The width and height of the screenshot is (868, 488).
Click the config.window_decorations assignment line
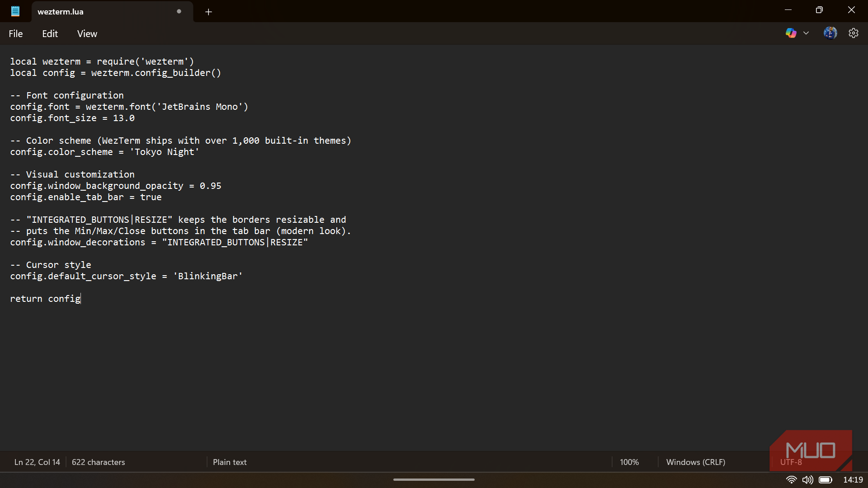[x=159, y=243]
